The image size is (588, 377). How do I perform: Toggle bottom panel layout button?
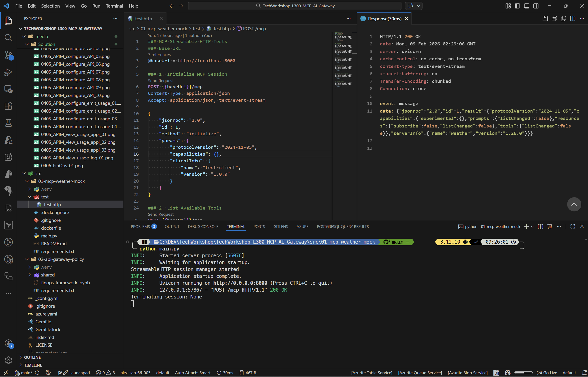[x=527, y=6]
